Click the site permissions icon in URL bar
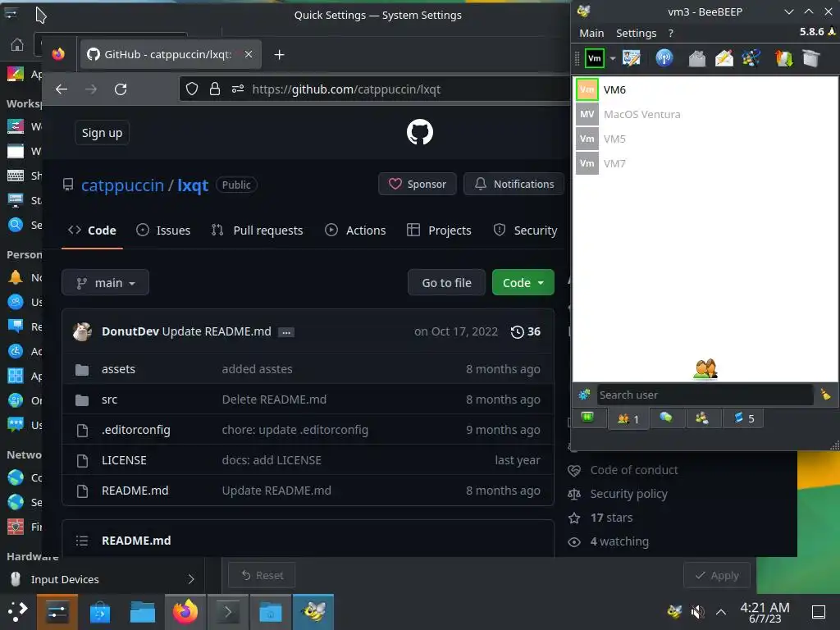 click(238, 89)
